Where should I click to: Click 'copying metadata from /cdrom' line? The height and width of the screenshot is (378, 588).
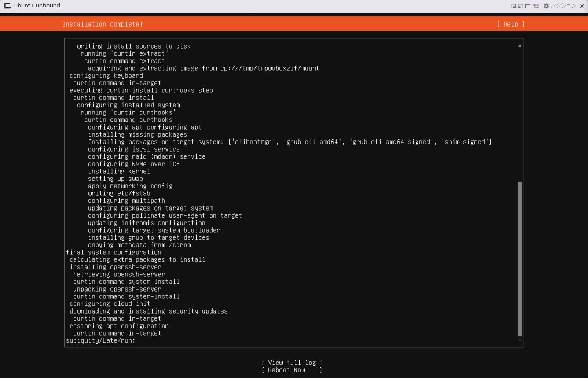point(139,245)
